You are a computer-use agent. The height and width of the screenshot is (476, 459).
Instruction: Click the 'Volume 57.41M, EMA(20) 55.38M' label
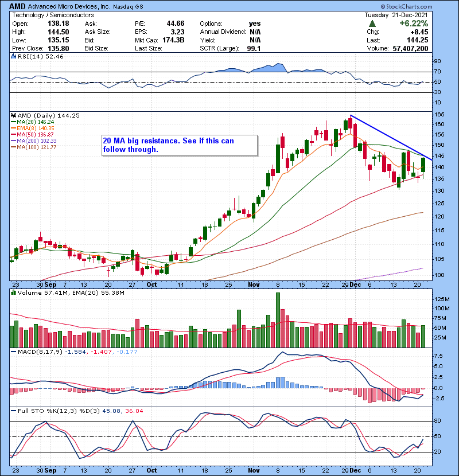(x=71, y=293)
